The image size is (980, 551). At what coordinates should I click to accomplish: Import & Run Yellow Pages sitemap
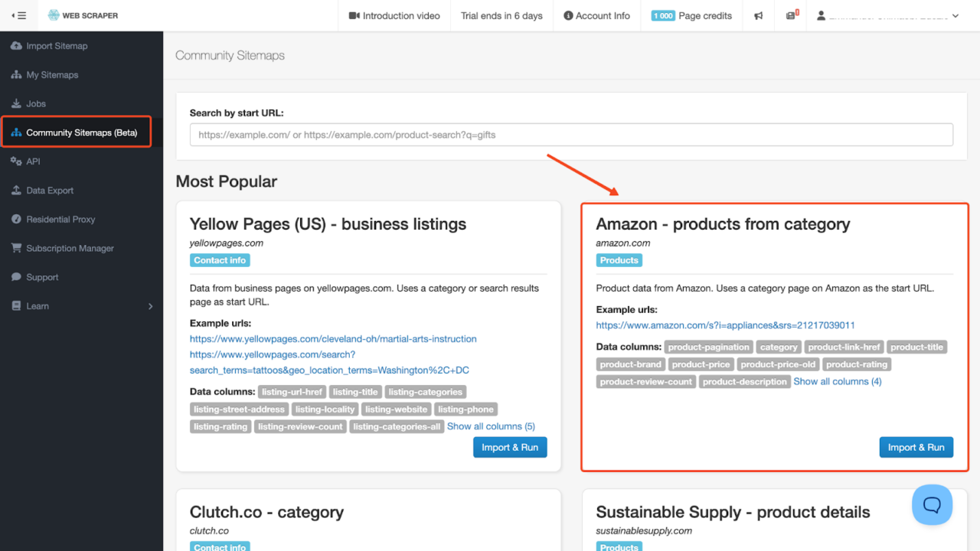coord(510,447)
